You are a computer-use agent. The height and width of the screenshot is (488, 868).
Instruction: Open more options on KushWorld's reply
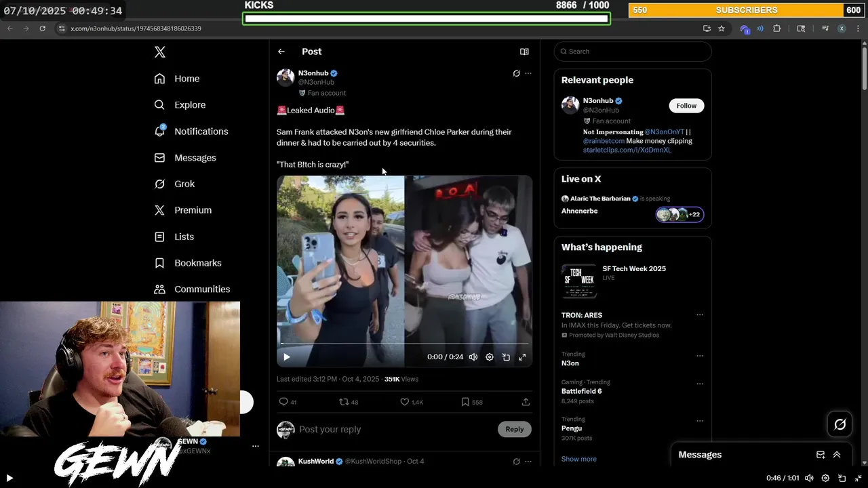tap(528, 462)
